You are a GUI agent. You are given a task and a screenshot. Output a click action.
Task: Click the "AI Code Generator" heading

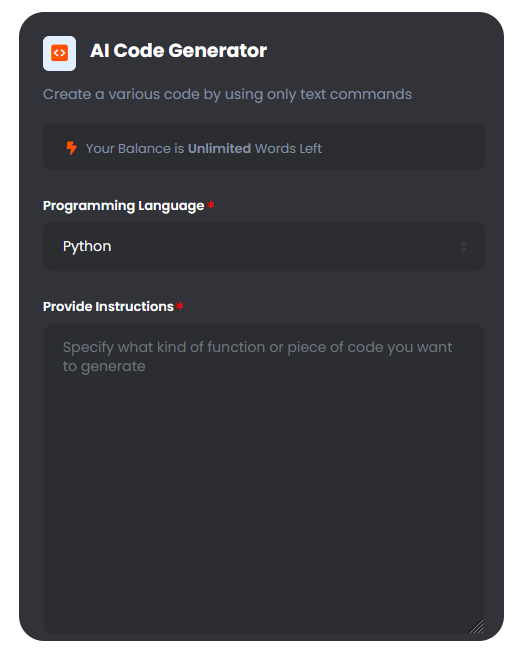click(x=179, y=51)
